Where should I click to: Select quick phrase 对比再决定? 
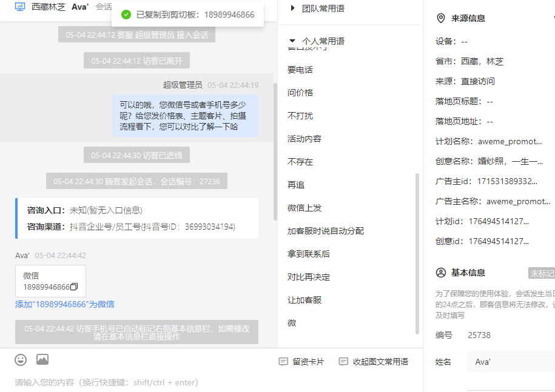309,277
